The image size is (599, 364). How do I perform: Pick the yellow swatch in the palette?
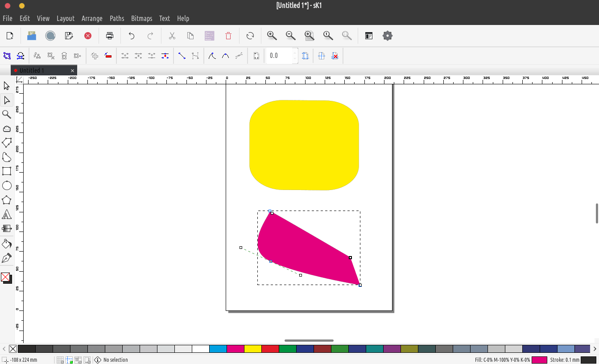click(253, 349)
